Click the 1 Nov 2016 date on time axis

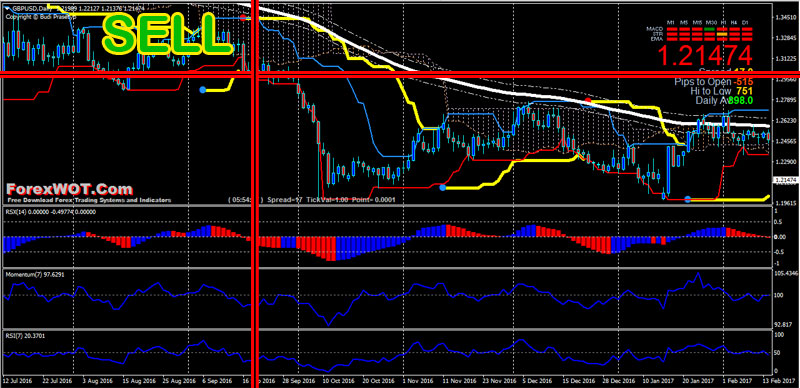(x=418, y=381)
